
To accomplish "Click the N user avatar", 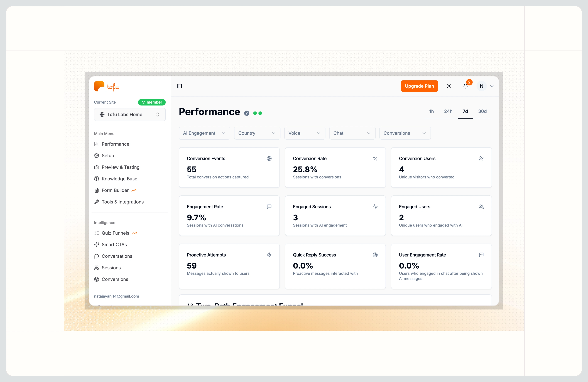I will pyautogui.click(x=481, y=86).
